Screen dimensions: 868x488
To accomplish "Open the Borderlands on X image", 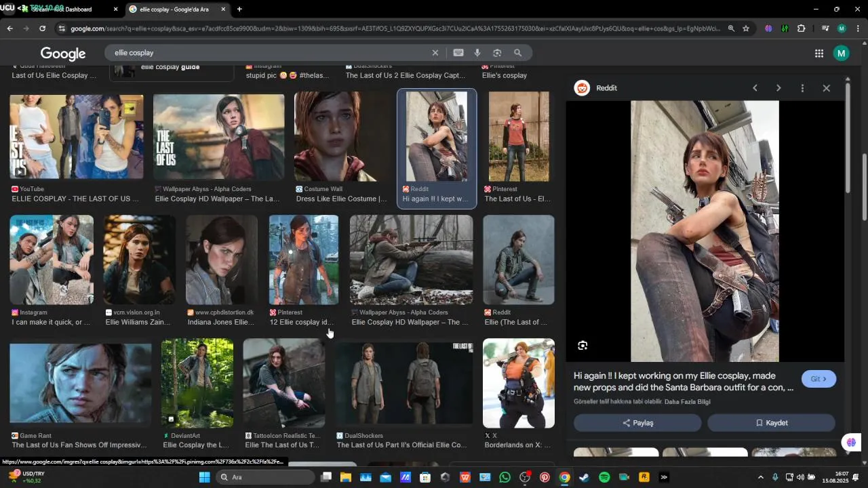I will click(519, 384).
